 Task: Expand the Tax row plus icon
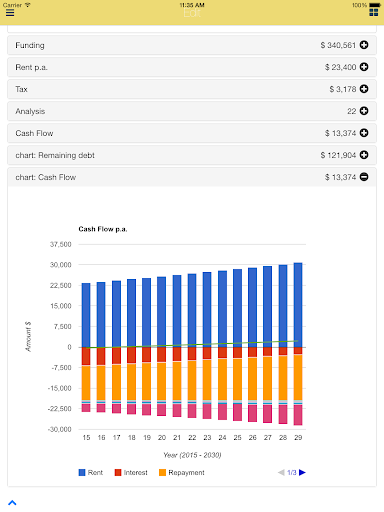[364, 89]
